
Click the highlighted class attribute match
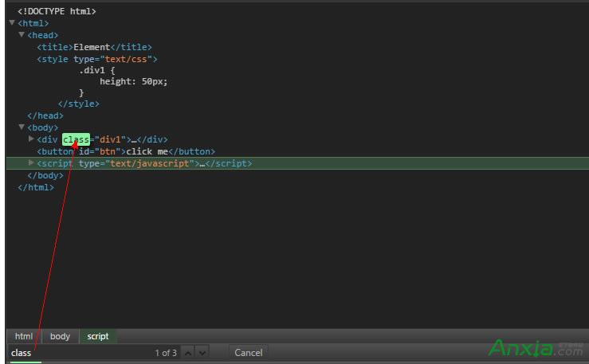77,140
